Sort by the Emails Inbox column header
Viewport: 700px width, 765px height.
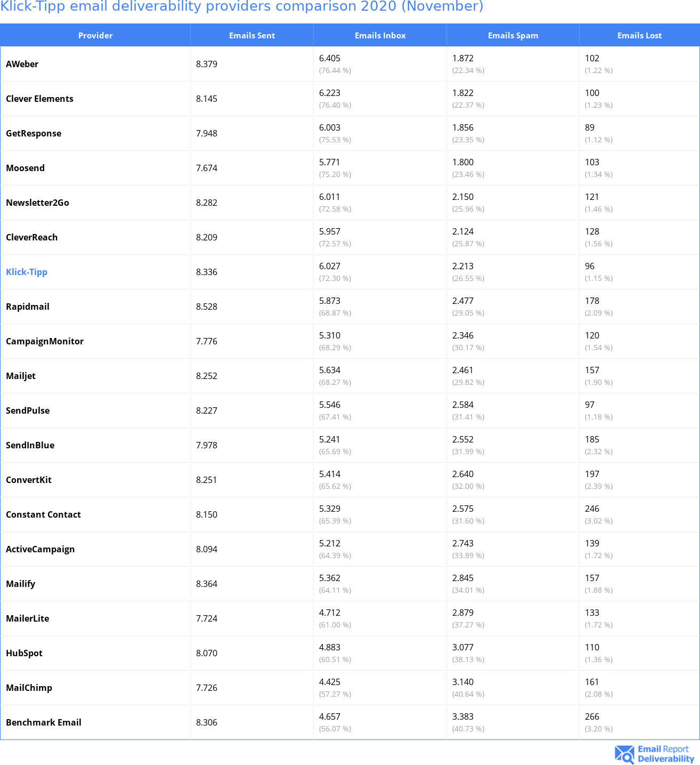point(380,36)
